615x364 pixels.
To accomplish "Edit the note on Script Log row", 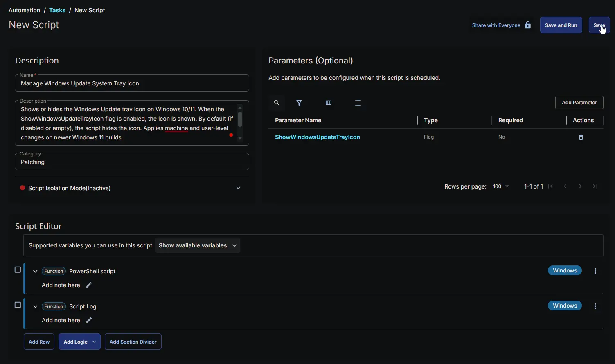I will [89, 320].
